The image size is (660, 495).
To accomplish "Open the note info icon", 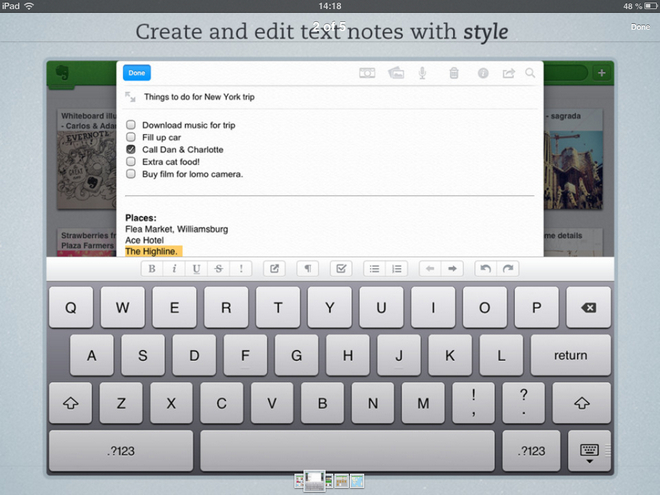I will (x=482, y=73).
